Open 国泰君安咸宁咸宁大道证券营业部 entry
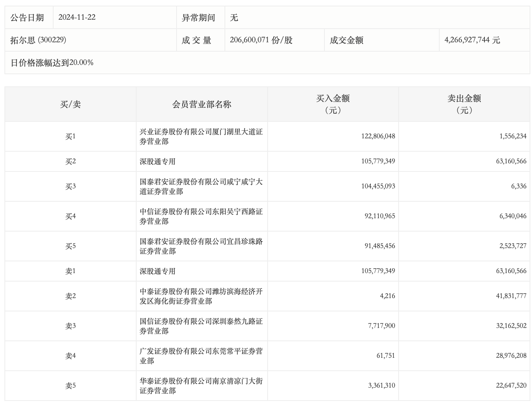This screenshot has height=405, width=532. pyautogui.click(x=201, y=186)
